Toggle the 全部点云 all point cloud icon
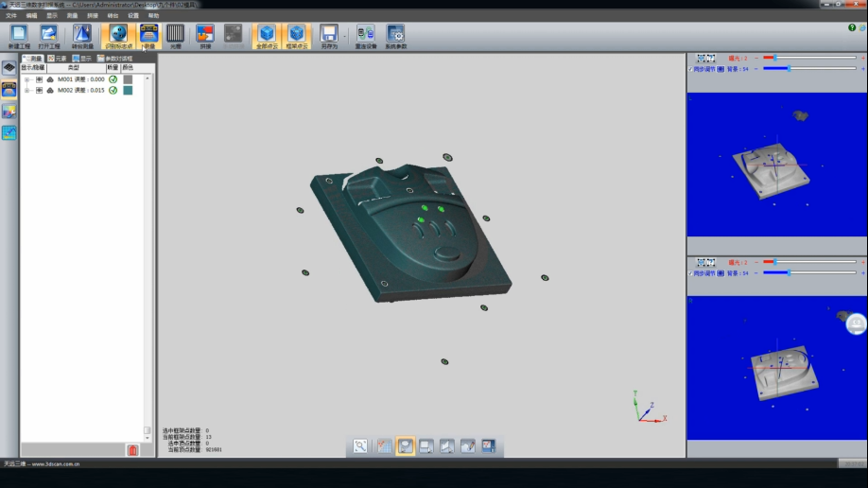868x488 pixels. [268, 35]
